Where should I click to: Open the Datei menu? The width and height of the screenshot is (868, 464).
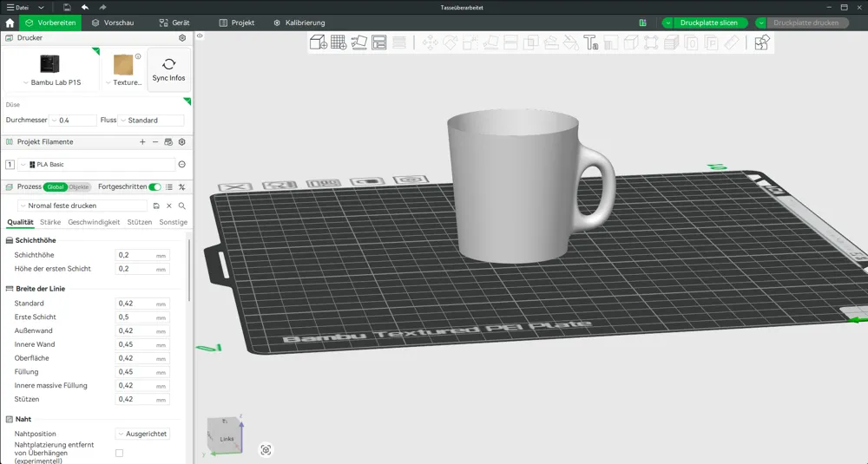pyautogui.click(x=17, y=7)
